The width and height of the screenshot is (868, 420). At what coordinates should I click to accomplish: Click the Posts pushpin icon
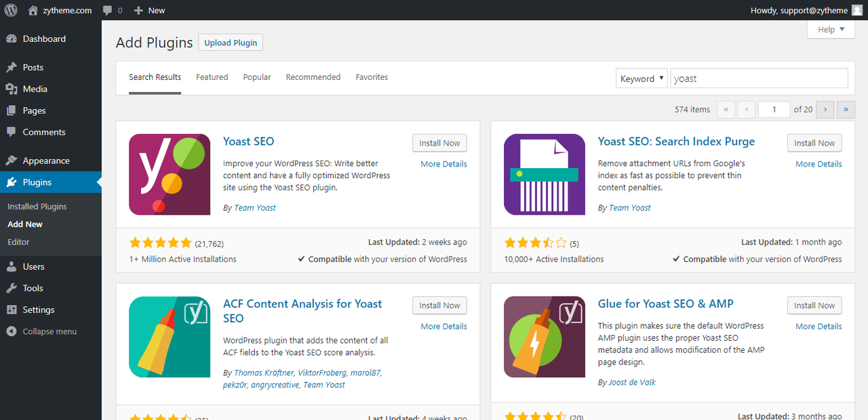11,67
